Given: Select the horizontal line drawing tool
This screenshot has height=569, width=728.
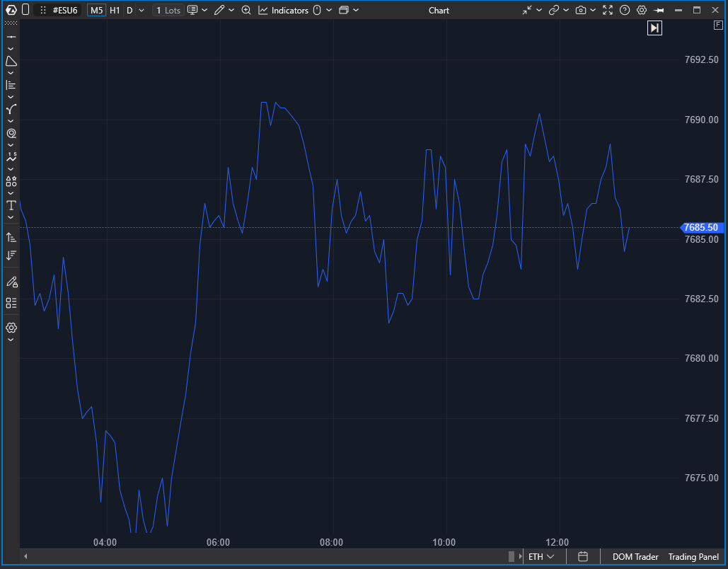Looking at the screenshot, I should 11,37.
